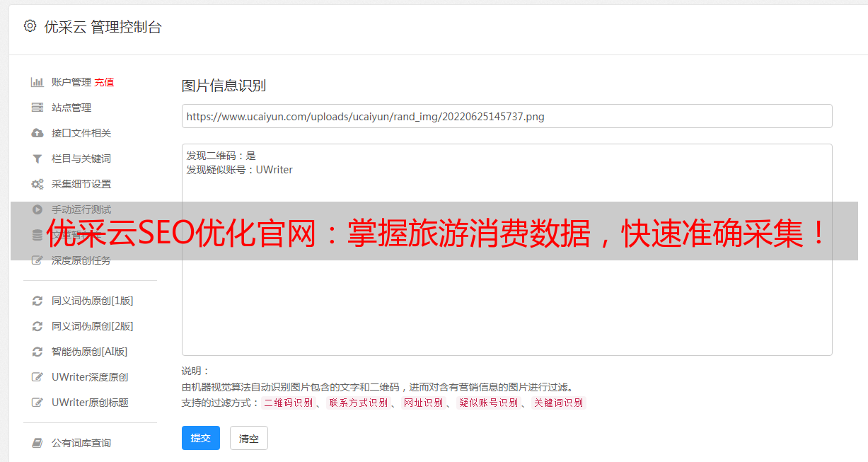Screen dimensions: 868x462
Task: Click the 二维码识别 filter tag
Action: (x=288, y=403)
